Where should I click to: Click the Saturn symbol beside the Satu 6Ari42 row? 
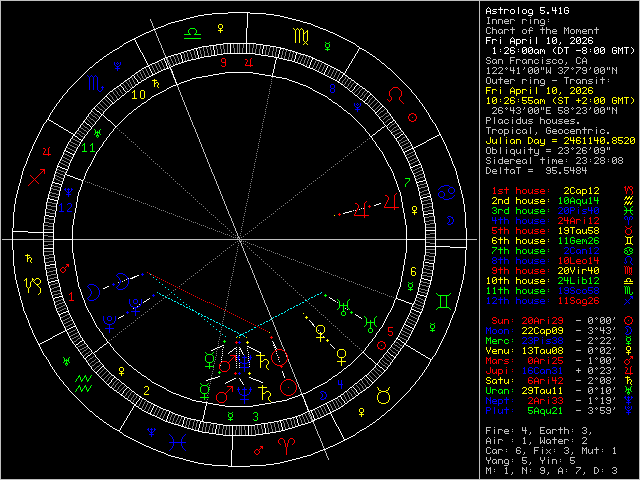click(x=629, y=381)
